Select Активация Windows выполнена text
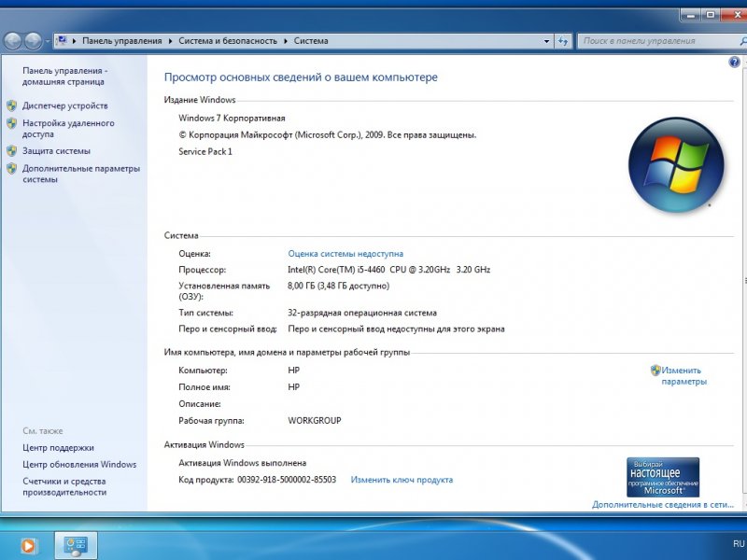The height and width of the screenshot is (560, 747). point(243,463)
